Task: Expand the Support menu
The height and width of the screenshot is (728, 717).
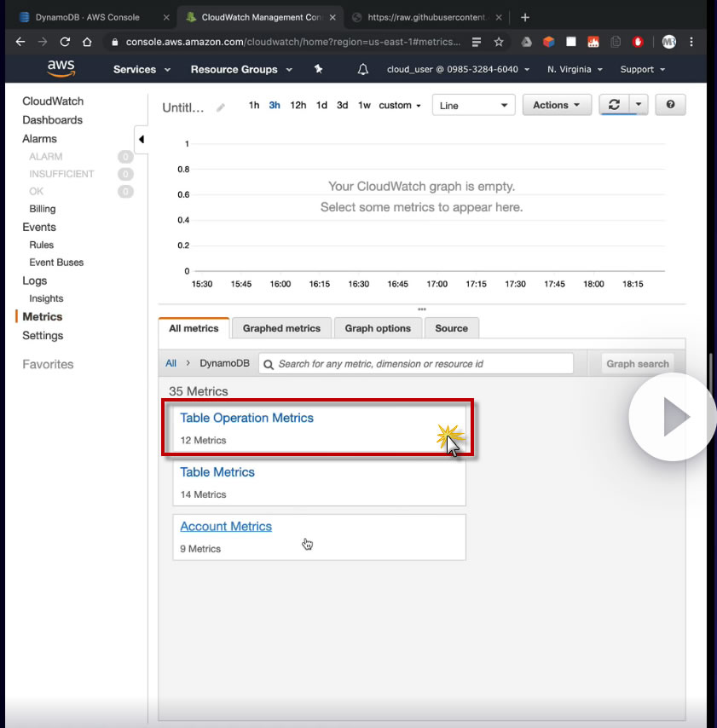Action: [x=643, y=70]
